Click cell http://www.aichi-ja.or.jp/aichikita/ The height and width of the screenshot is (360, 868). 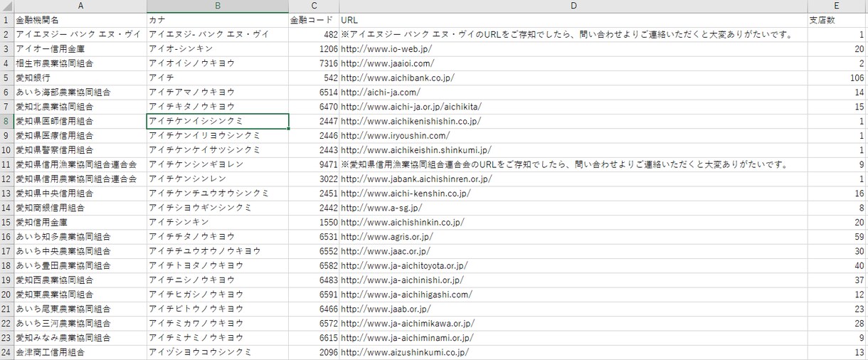(x=573, y=107)
